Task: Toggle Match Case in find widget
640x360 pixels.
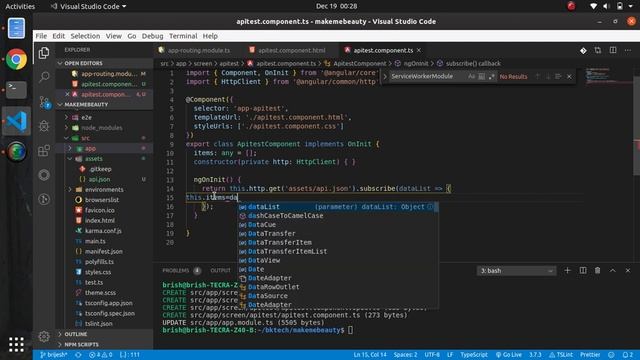Action: pyautogui.click(x=471, y=76)
